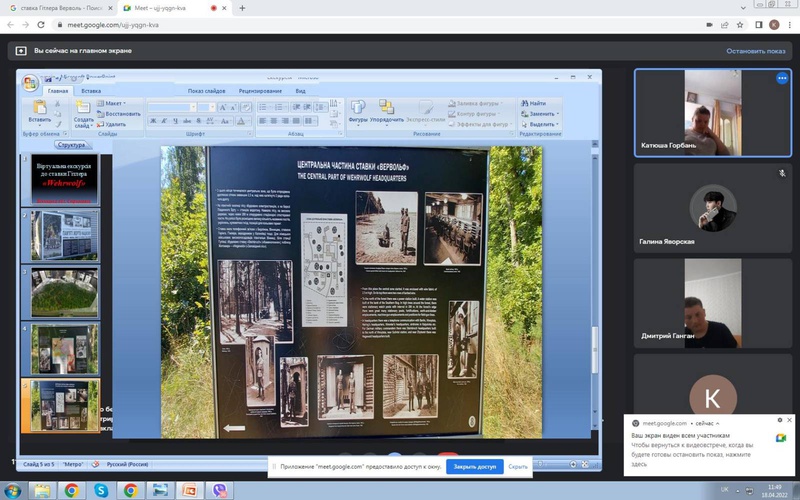Open the font name combo box

click(x=172, y=107)
